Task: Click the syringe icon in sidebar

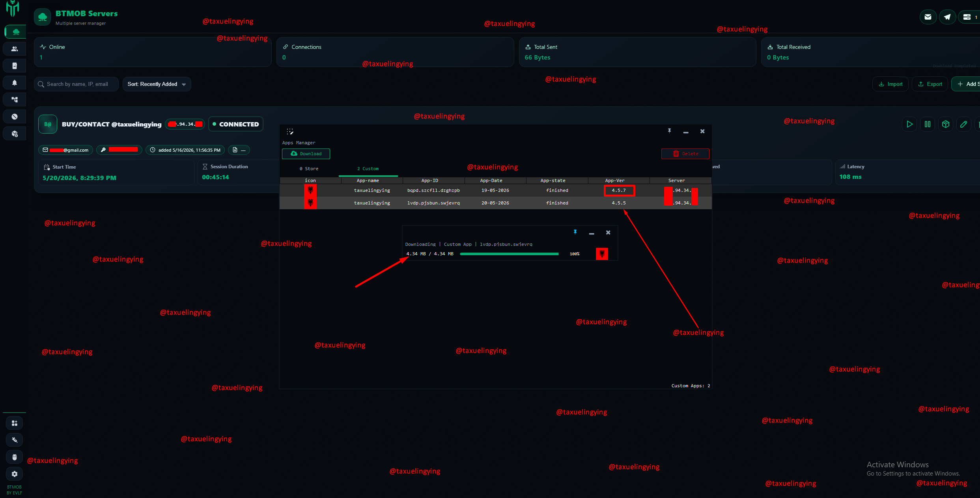Action: pos(15,440)
